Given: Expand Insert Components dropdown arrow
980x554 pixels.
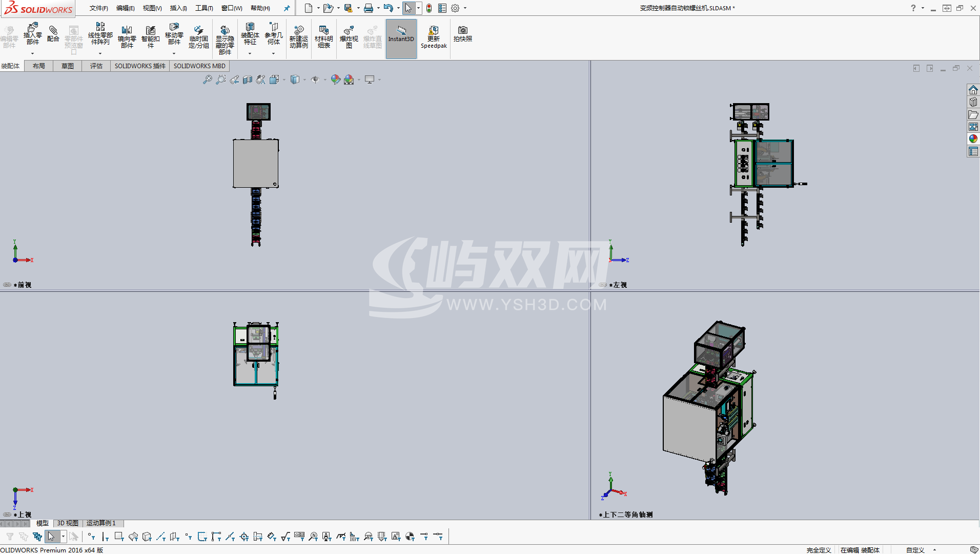Looking at the screenshot, I should point(32,53).
